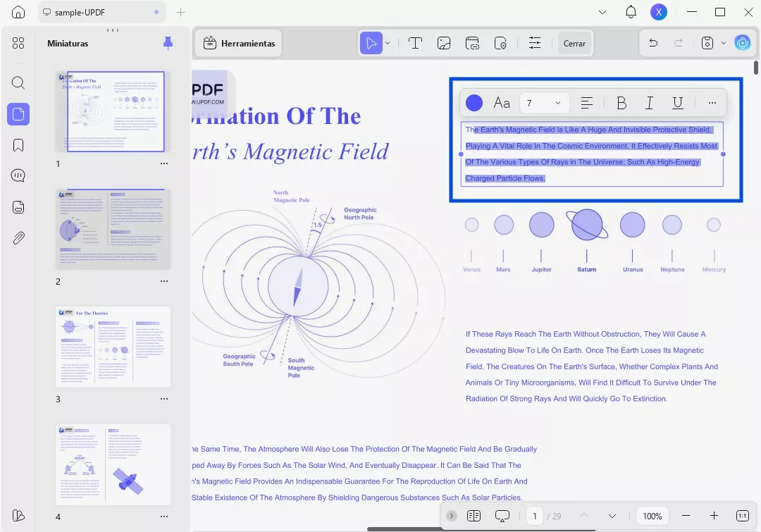Toggle pin on Miniaturas panel

168,43
